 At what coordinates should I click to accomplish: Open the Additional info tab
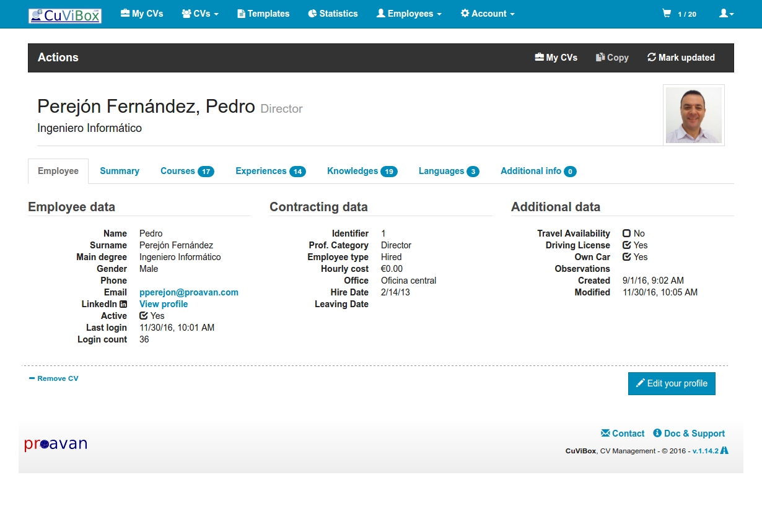[x=538, y=171]
